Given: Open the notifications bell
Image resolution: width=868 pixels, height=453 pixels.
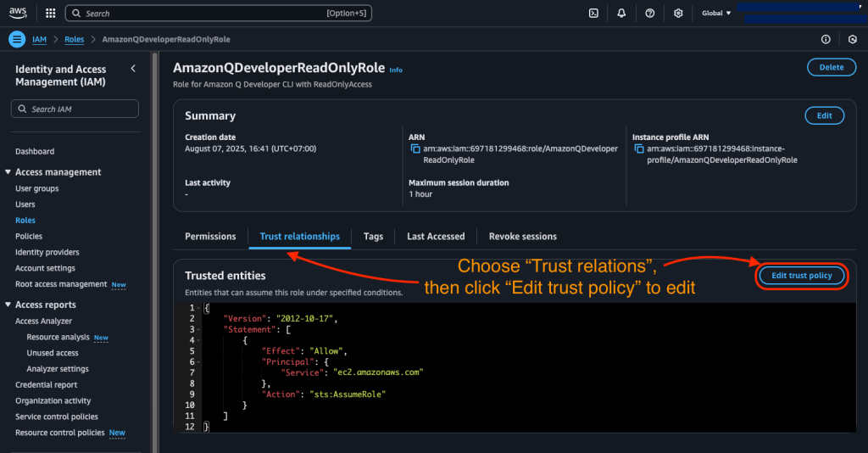Looking at the screenshot, I should click(621, 14).
